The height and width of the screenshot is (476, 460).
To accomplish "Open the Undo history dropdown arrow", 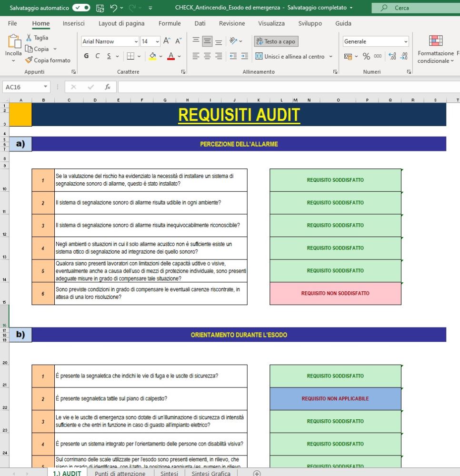I will (x=121, y=8).
